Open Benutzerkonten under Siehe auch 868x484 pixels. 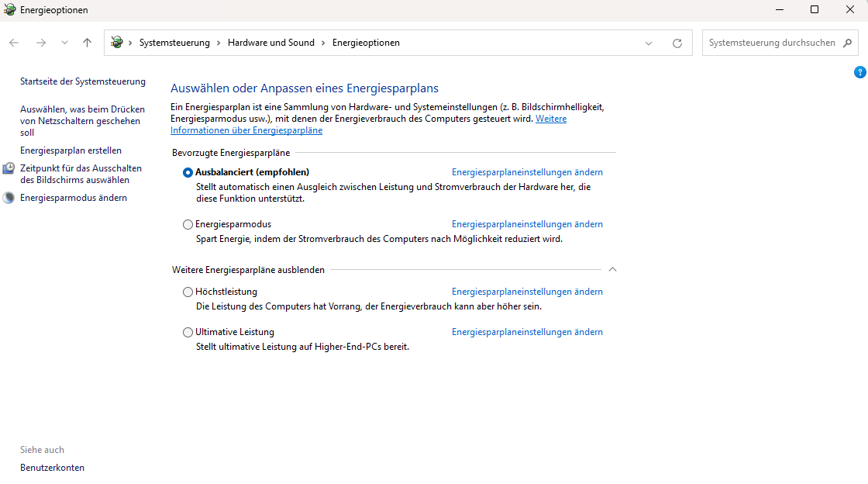53,468
